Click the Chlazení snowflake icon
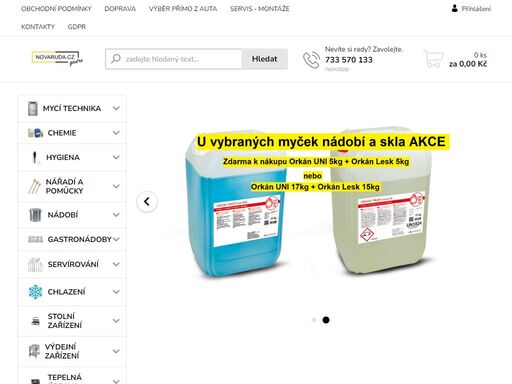512x384 pixels. (35, 292)
